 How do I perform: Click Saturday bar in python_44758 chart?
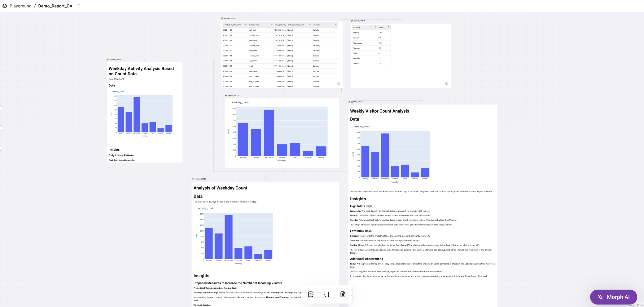[308, 153]
